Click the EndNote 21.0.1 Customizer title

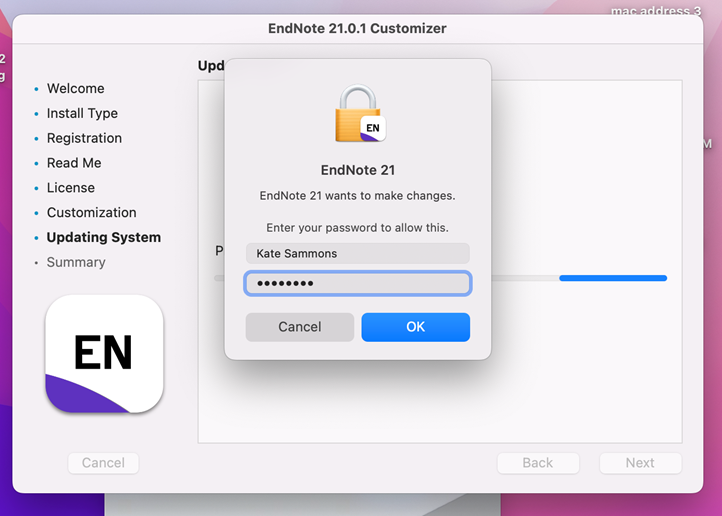[357, 29]
